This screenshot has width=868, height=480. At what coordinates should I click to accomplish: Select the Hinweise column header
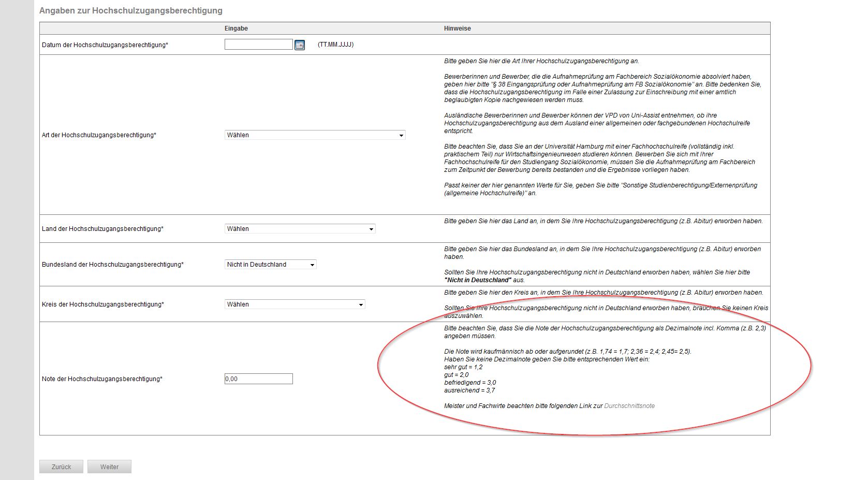457,28
